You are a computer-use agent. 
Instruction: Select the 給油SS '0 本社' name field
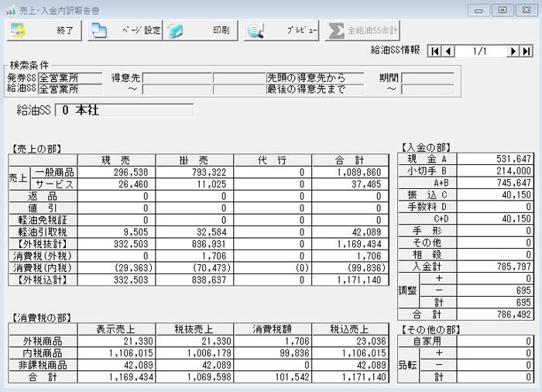(123, 110)
